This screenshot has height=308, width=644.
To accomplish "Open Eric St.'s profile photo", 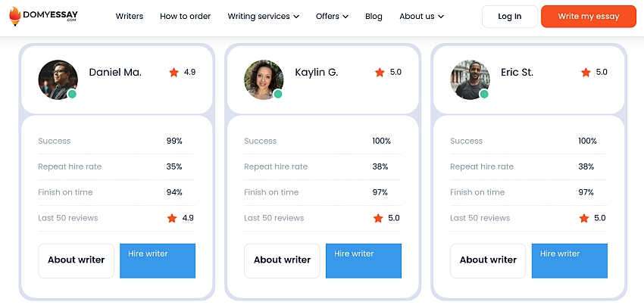I will coord(469,79).
